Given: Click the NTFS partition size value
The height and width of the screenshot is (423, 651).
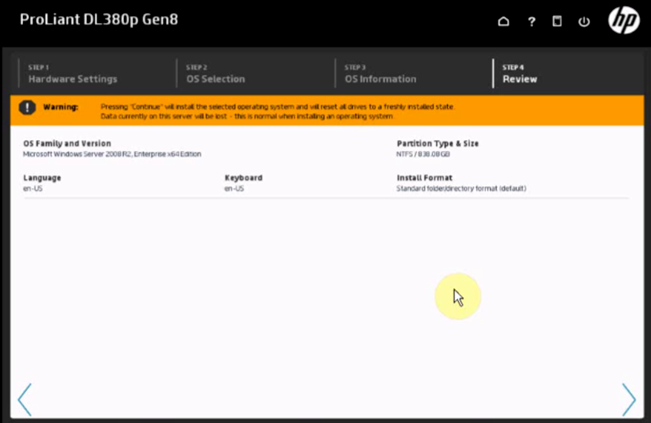Looking at the screenshot, I should [x=423, y=154].
